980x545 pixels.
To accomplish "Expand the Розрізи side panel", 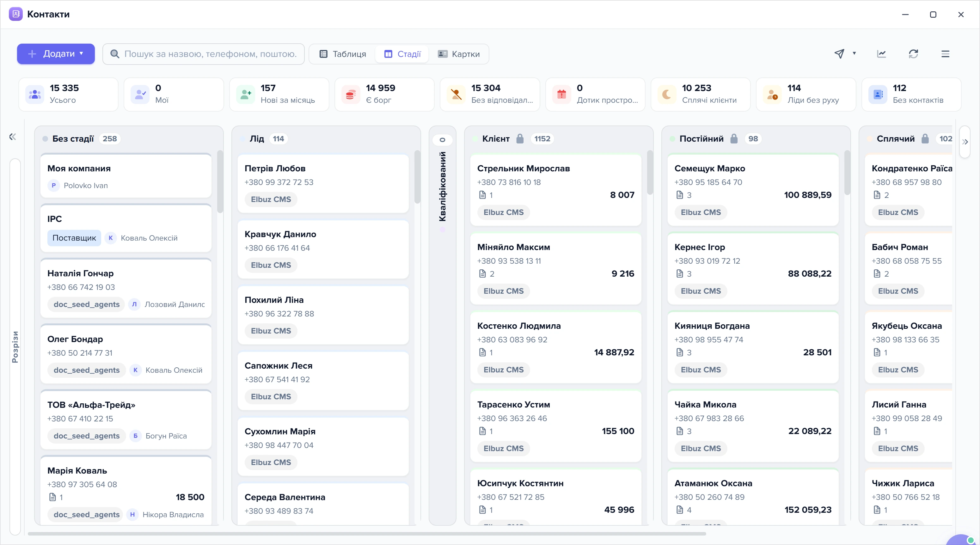I will tap(15, 347).
